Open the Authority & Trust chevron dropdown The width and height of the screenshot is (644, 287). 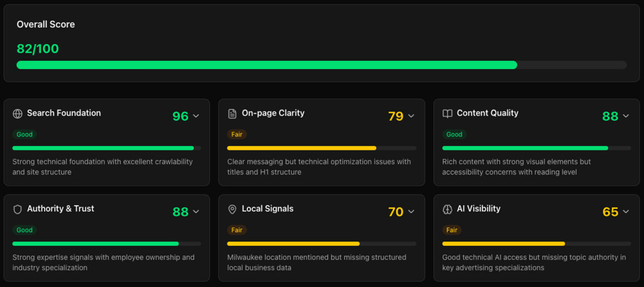tap(196, 212)
